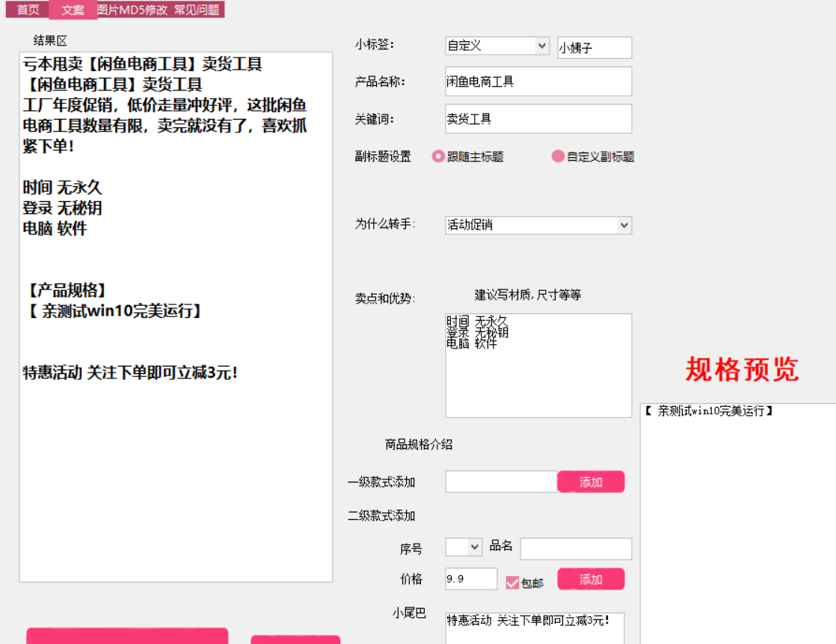Click 时间 无永久 line in result area
836x644 pixels.
point(62,188)
